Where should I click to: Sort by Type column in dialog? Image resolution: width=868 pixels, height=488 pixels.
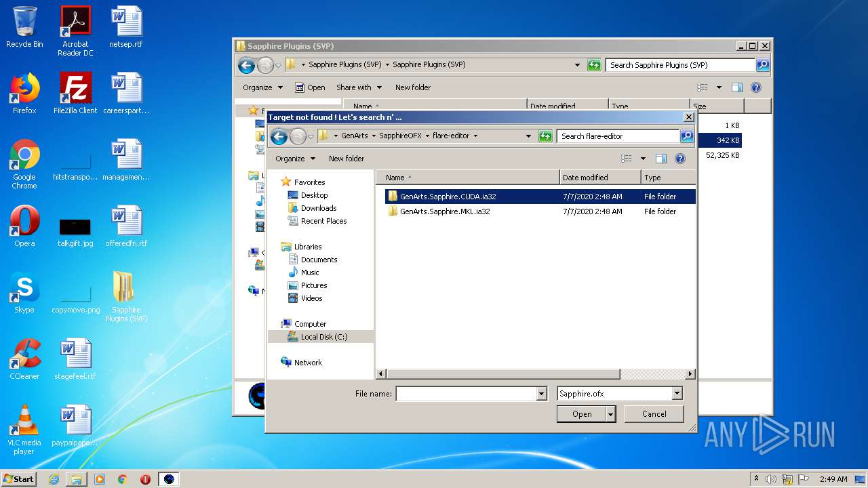point(668,178)
